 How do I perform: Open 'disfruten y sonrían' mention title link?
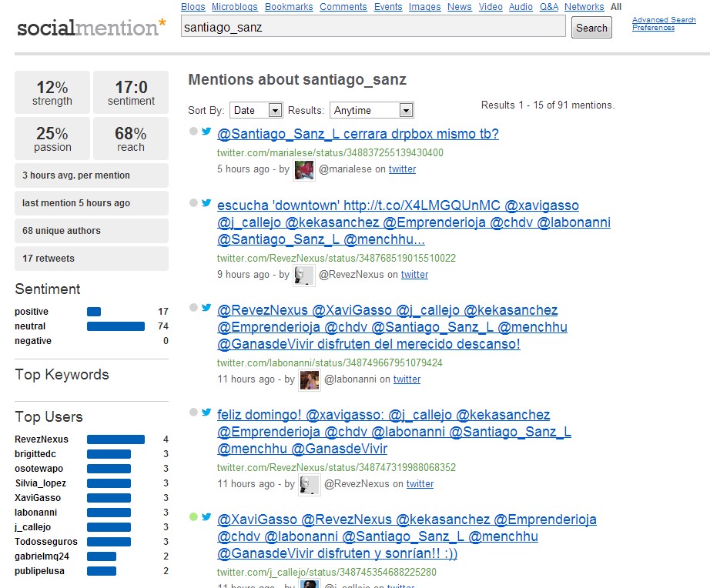click(x=407, y=536)
